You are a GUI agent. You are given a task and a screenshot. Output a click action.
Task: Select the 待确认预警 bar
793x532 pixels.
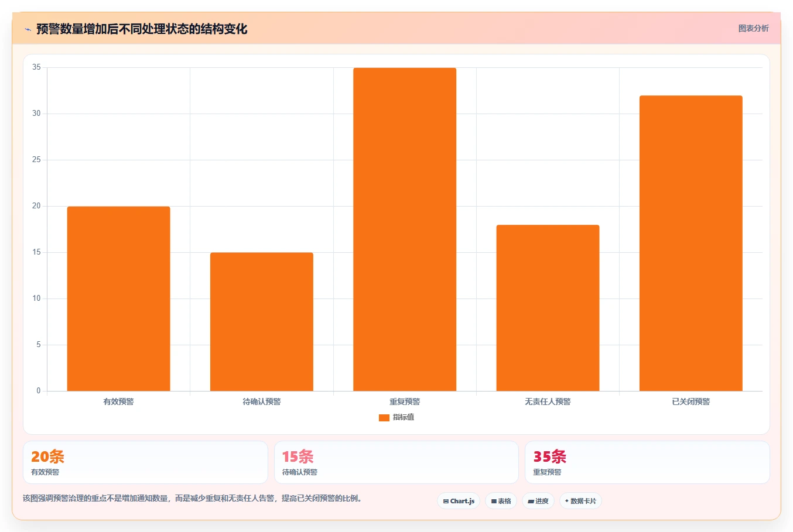262,322
